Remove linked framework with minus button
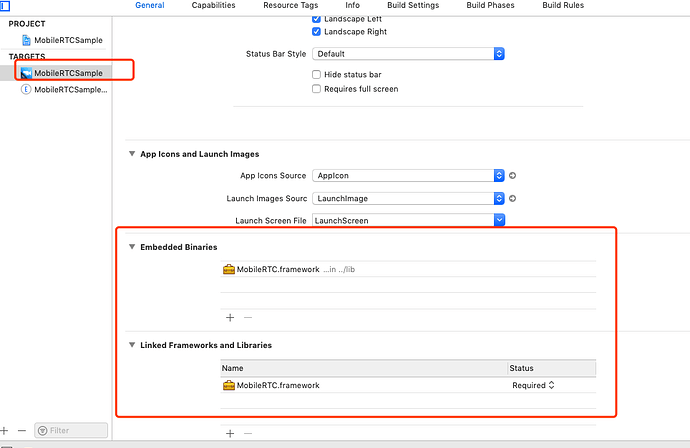The image size is (690, 448). point(248,433)
